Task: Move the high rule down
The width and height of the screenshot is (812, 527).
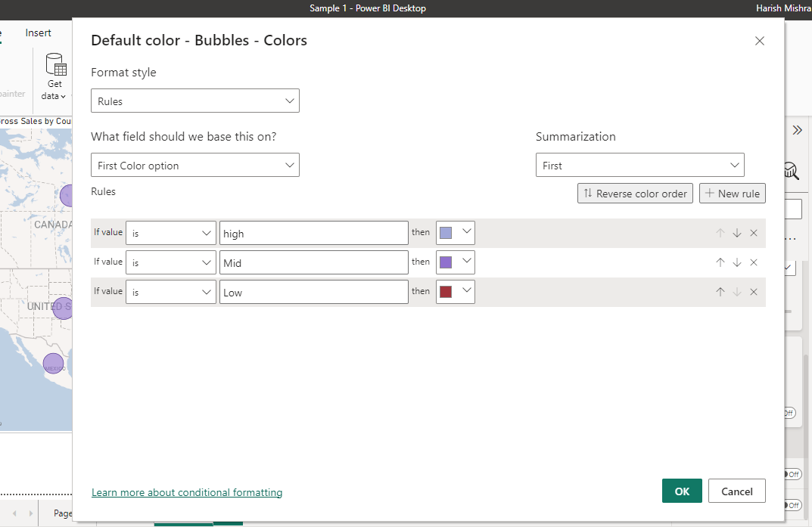Action: [737, 233]
